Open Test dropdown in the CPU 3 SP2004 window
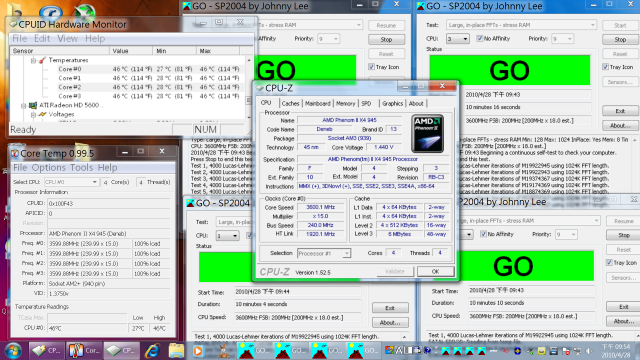 pos(593,25)
